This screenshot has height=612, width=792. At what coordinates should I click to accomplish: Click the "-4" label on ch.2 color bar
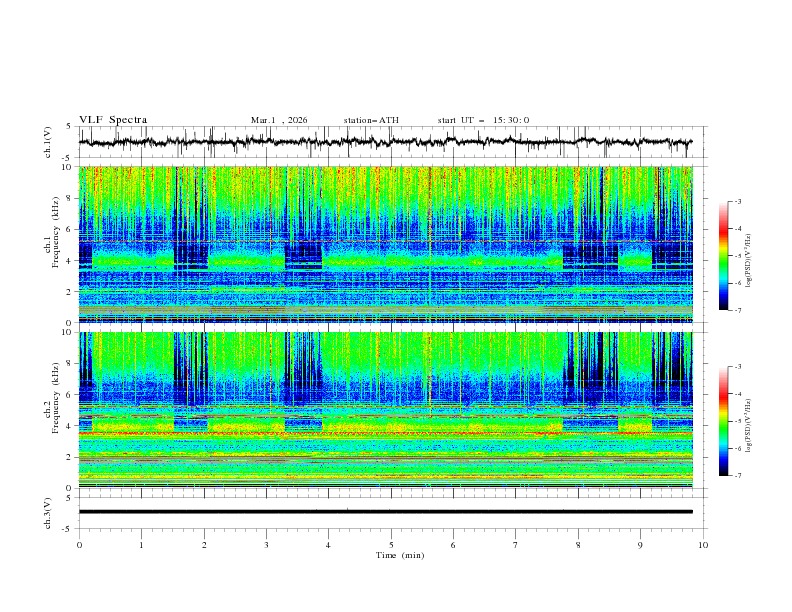click(x=737, y=394)
